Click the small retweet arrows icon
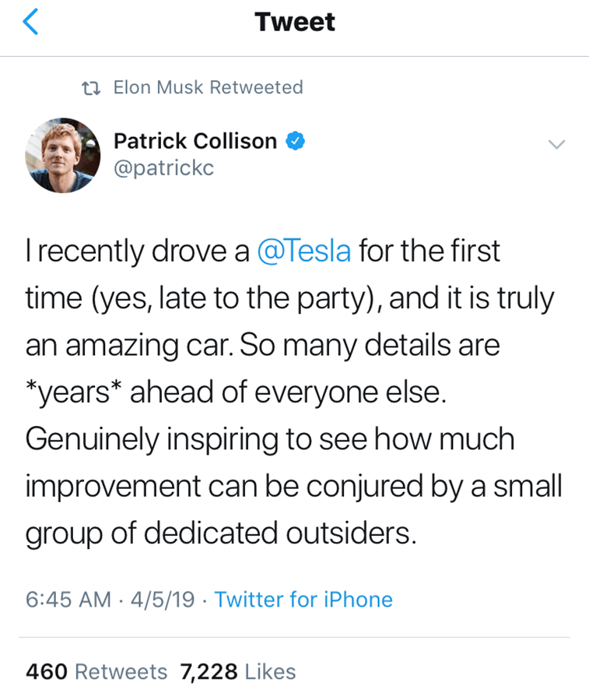589x700 pixels. [x=92, y=87]
